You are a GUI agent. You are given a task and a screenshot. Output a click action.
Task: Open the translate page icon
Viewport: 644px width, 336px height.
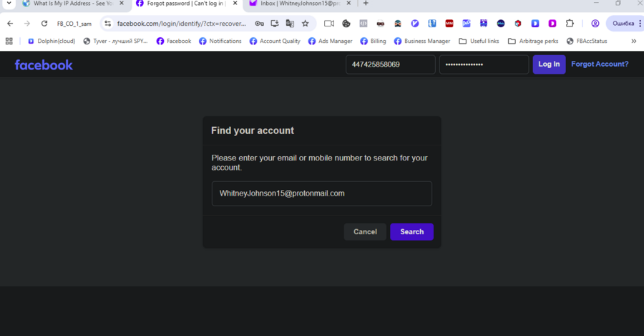pyautogui.click(x=290, y=24)
